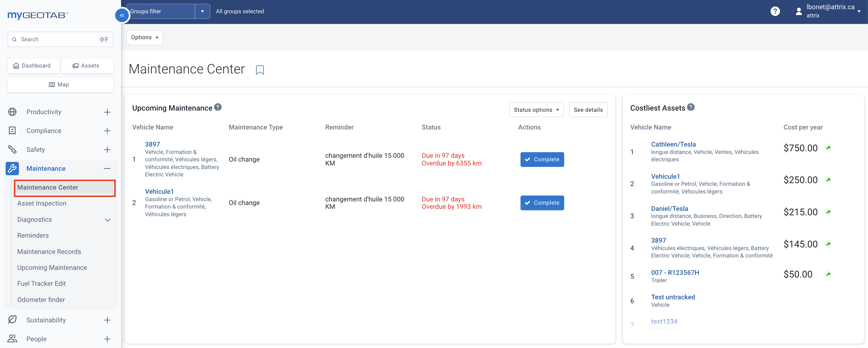Open the Options dropdown
The width and height of the screenshot is (868, 348).
145,37
